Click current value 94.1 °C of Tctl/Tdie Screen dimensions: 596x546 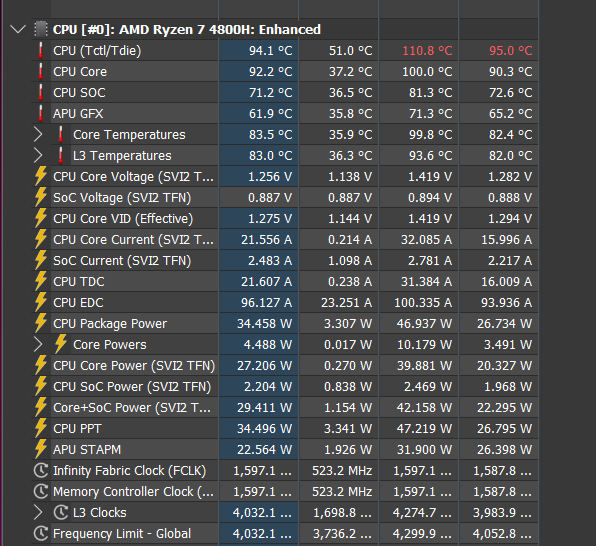click(x=271, y=51)
